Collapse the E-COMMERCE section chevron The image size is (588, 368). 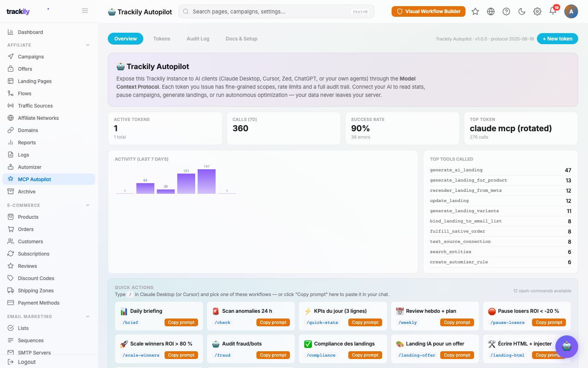tap(88, 205)
